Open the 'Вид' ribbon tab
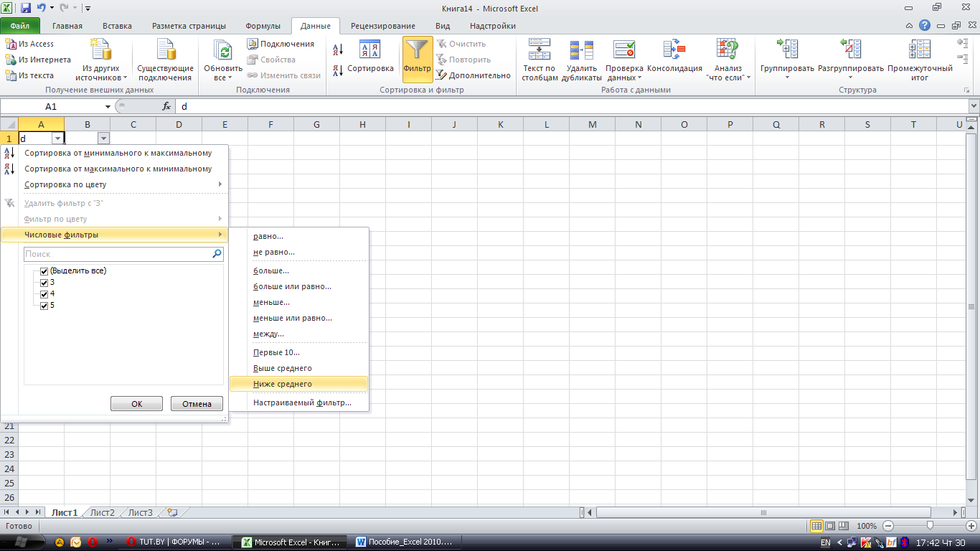980x551 pixels. 443,26
